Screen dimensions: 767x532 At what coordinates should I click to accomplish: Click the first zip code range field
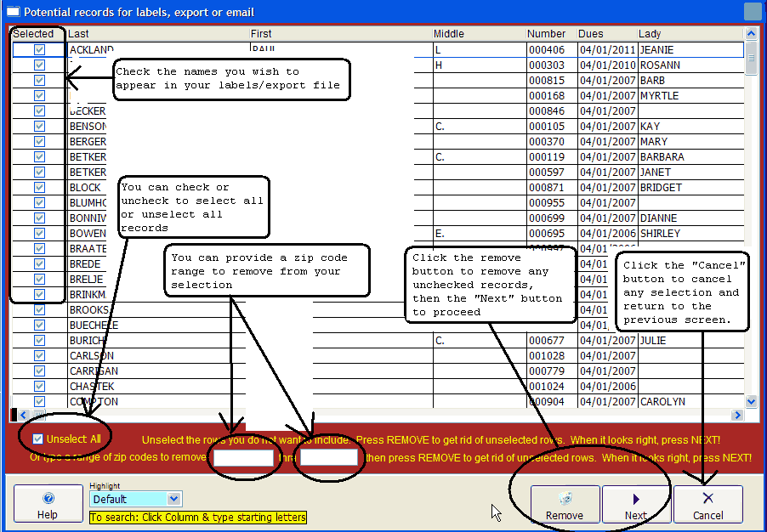pos(243,458)
